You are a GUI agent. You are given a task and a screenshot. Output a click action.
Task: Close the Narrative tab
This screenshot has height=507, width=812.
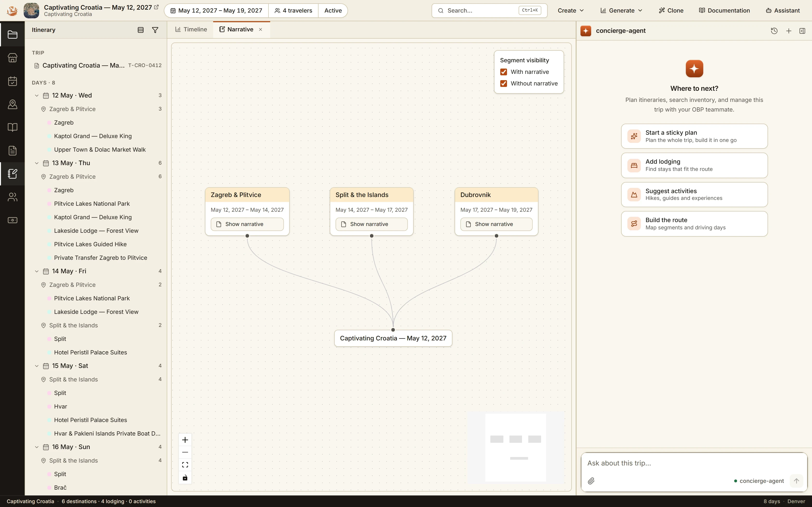pos(260,29)
